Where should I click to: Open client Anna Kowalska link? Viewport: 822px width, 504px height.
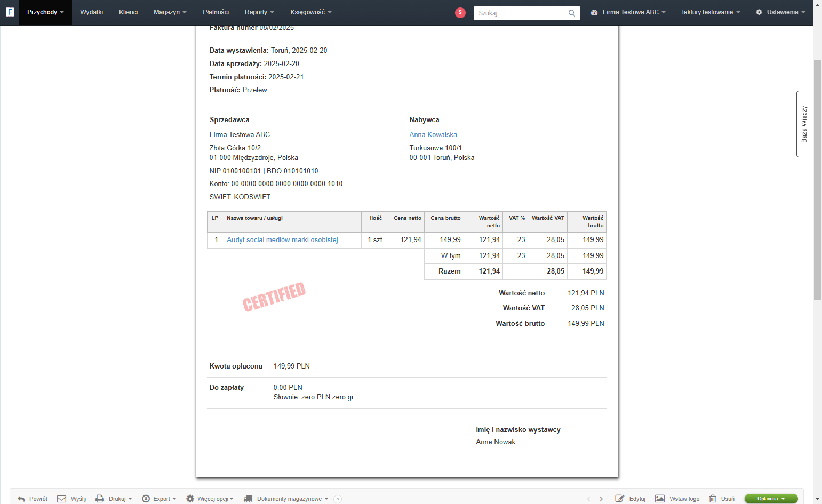point(433,135)
